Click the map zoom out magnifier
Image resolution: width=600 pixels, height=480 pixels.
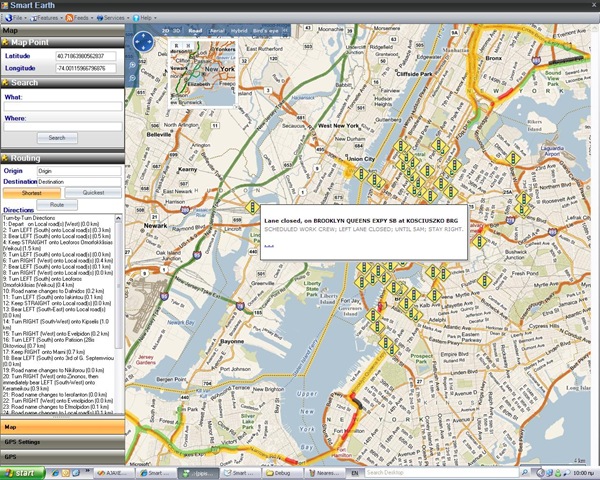point(132,78)
